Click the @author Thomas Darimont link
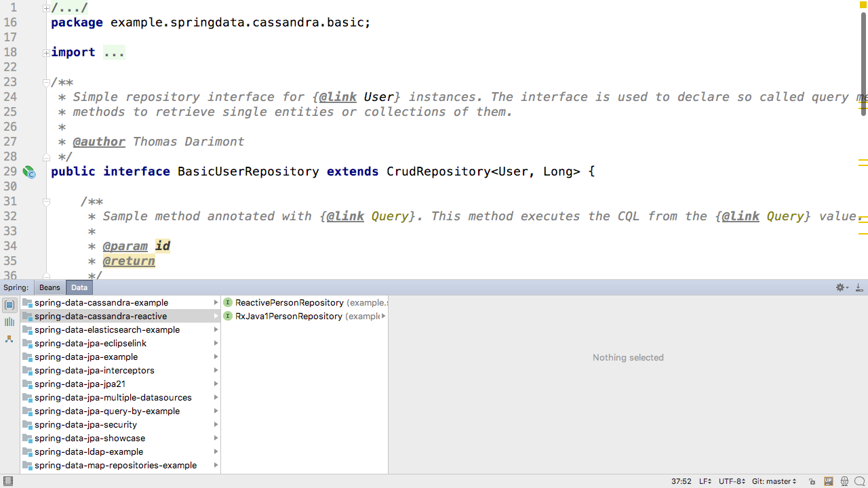868x488 pixels. 99,141
